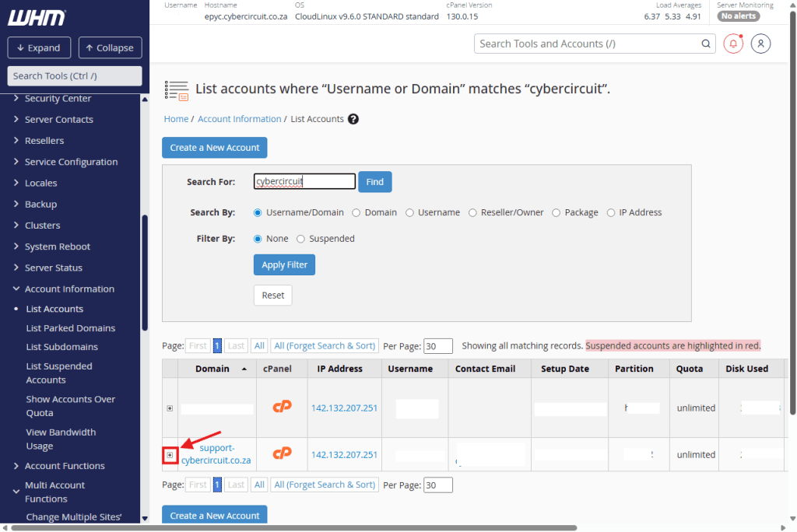This screenshot has height=532, width=797.
Task: Expand the Account Functions sidebar section
Action: click(x=17, y=466)
